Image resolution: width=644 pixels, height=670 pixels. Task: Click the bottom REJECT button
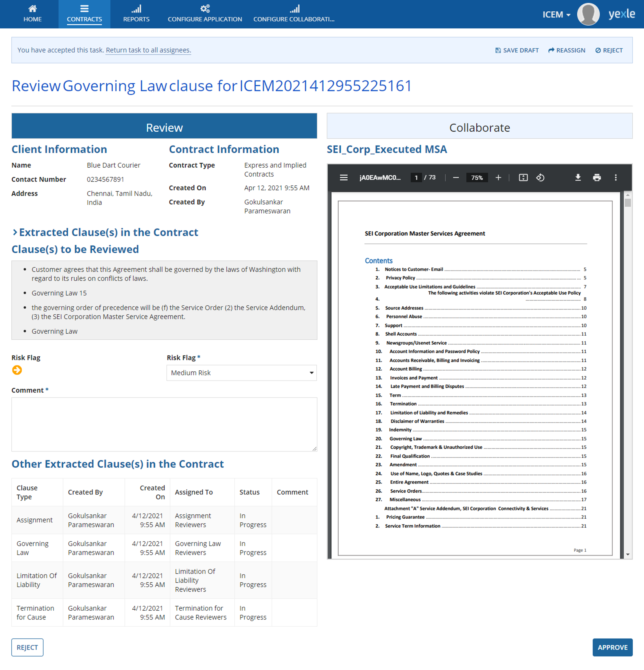27,648
